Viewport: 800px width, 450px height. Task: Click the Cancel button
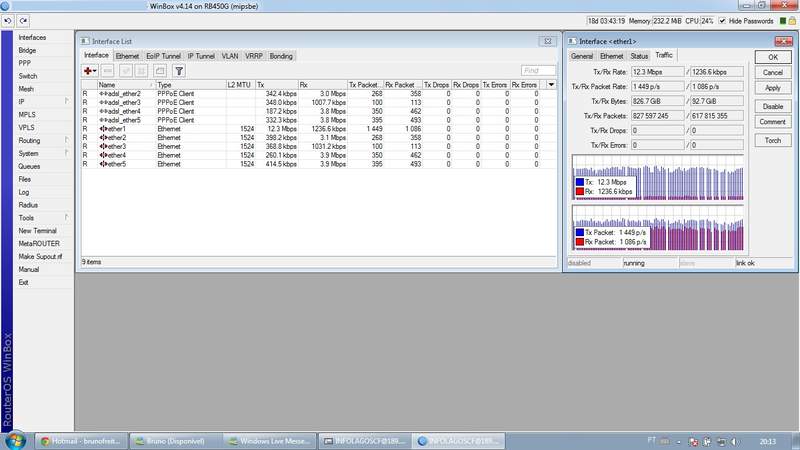point(773,72)
